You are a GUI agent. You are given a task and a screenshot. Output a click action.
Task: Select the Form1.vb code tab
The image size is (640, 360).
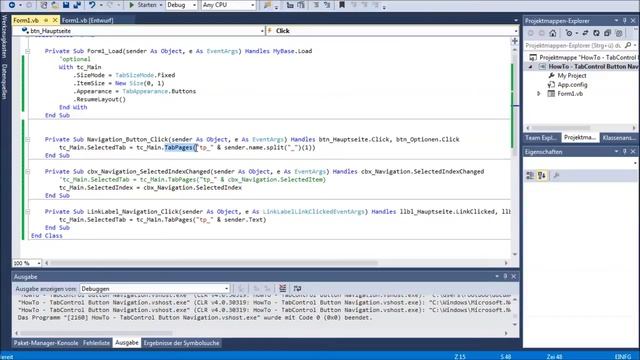point(26,20)
